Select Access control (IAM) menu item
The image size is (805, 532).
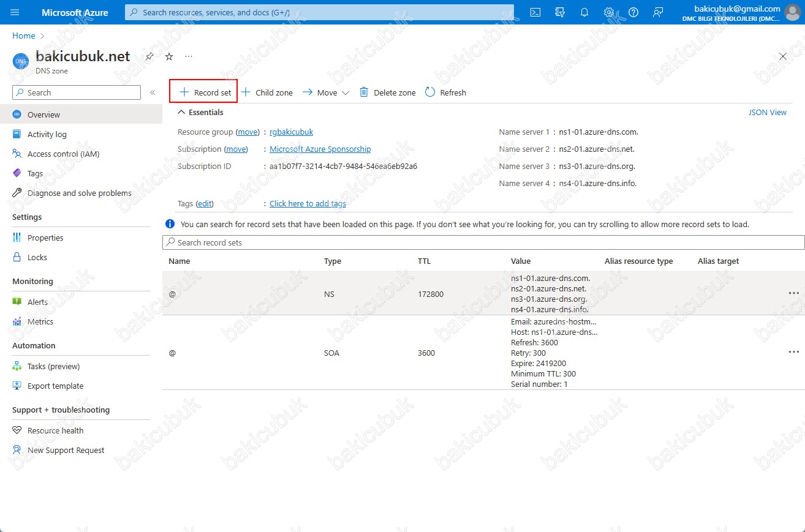[81, 154]
